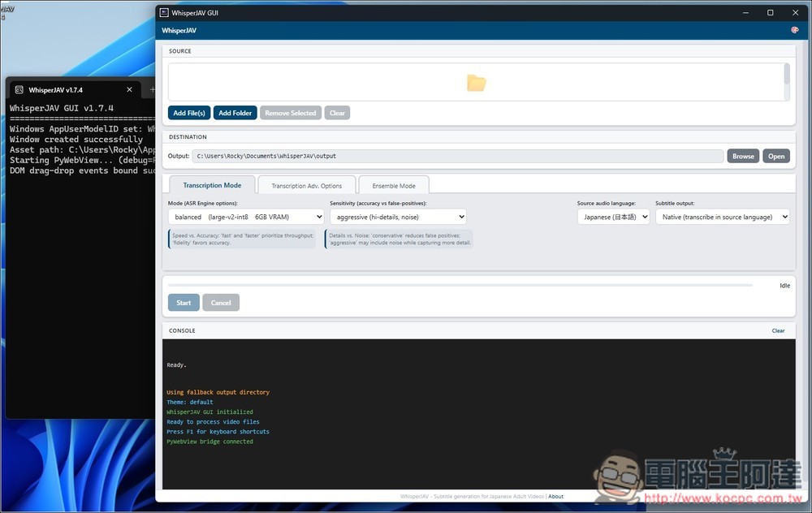The height and width of the screenshot is (513, 812).
Task: Open the console terminal window icon
Action: tap(19, 89)
